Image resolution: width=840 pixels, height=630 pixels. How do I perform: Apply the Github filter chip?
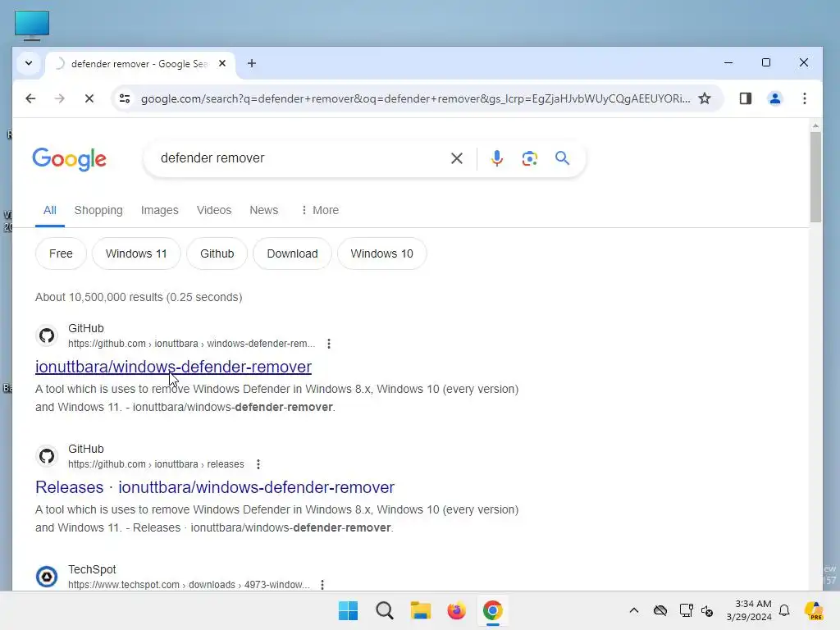[x=217, y=253]
